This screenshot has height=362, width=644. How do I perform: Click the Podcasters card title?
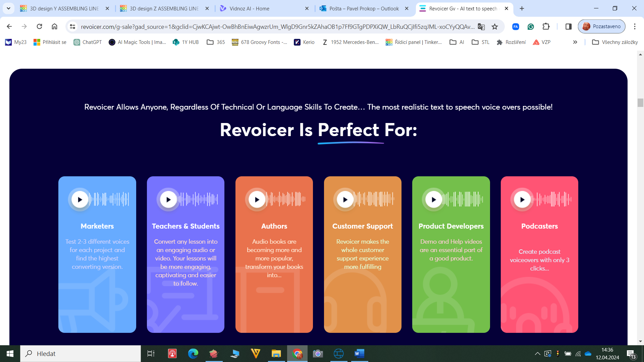point(539,226)
